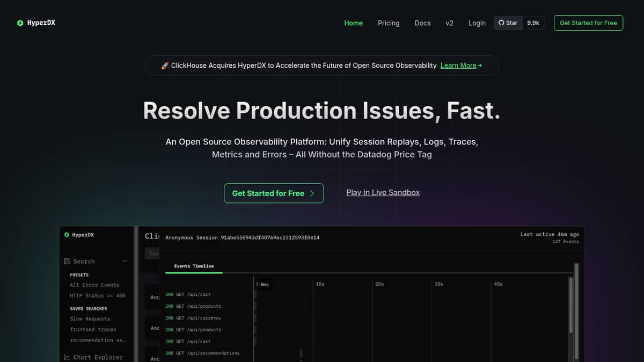Screen dimensions: 644x362
Task: Click the ClickHouse acquisition announcement banner
Action: (x=321, y=66)
